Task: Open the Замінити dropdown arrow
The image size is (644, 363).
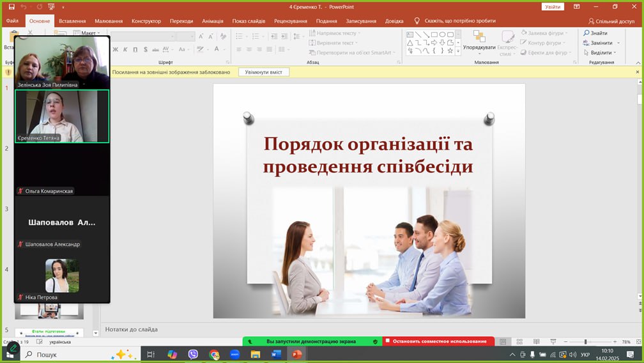Action: [x=618, y=43]
